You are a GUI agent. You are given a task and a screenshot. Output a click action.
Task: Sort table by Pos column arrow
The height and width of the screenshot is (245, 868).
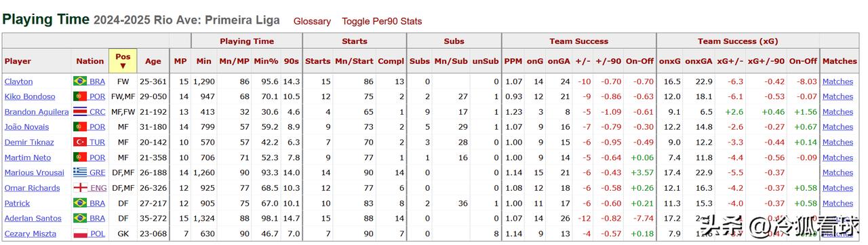click(123, 67)
